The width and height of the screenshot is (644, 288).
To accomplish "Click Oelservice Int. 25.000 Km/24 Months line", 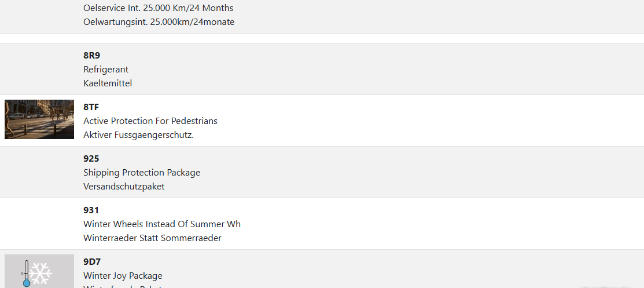I will 158,8.
